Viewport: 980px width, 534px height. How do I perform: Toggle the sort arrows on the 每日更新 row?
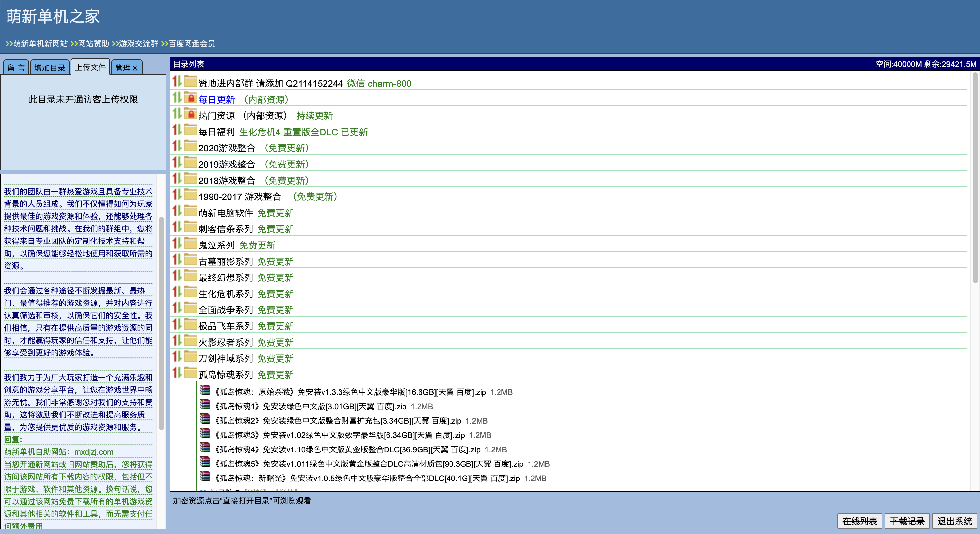tap(177, 98)
